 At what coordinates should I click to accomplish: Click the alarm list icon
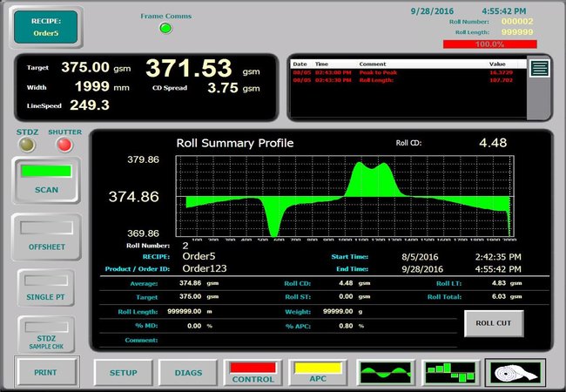[539, 69]
